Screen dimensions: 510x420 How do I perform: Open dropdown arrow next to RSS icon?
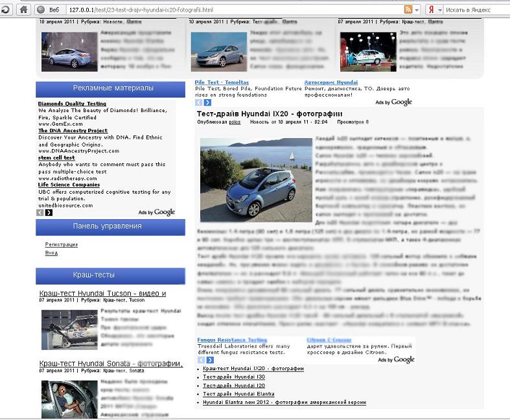417,10
